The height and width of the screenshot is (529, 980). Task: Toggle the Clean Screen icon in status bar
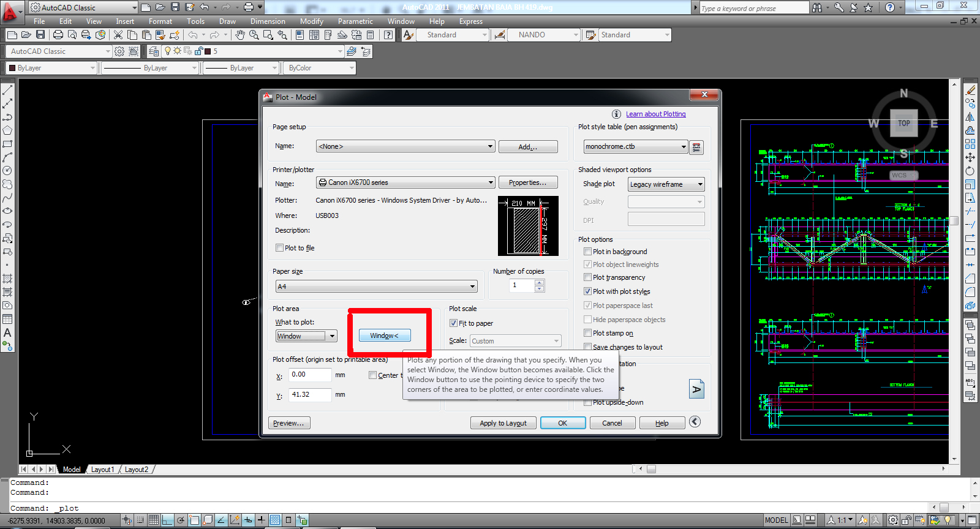click(x=972, y=520)
